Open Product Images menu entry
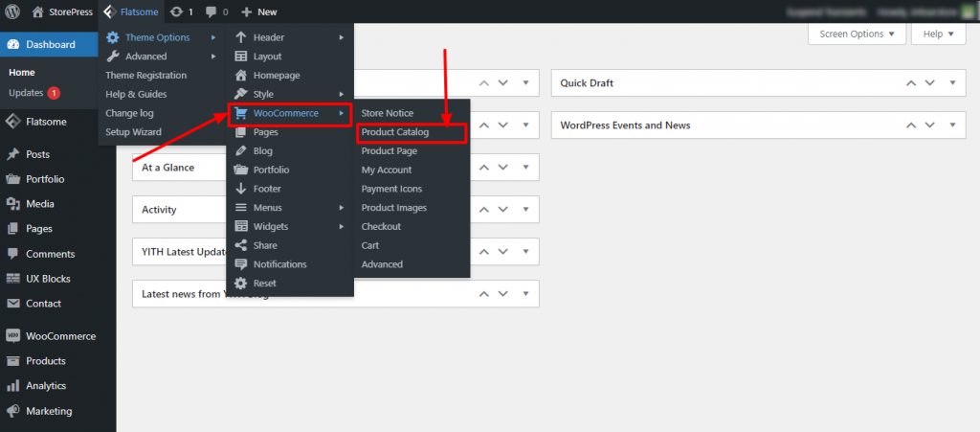Image resolution: width=980 pixels, height=432 pixels. tap(394, 208)
